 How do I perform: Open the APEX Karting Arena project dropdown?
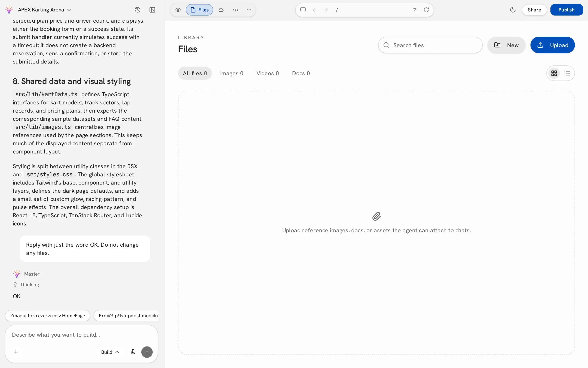tap(45, 10)
